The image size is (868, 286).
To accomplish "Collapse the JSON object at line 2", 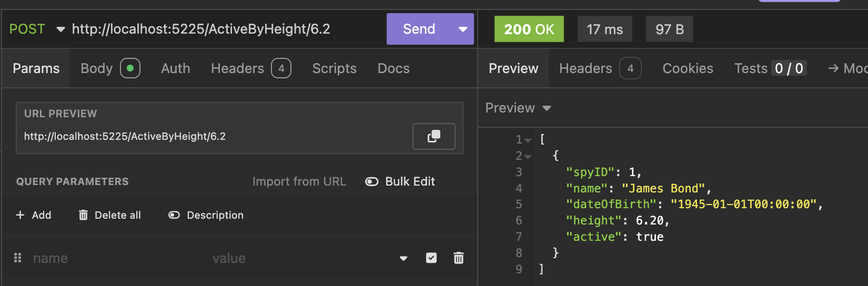I will pos(528,156).
